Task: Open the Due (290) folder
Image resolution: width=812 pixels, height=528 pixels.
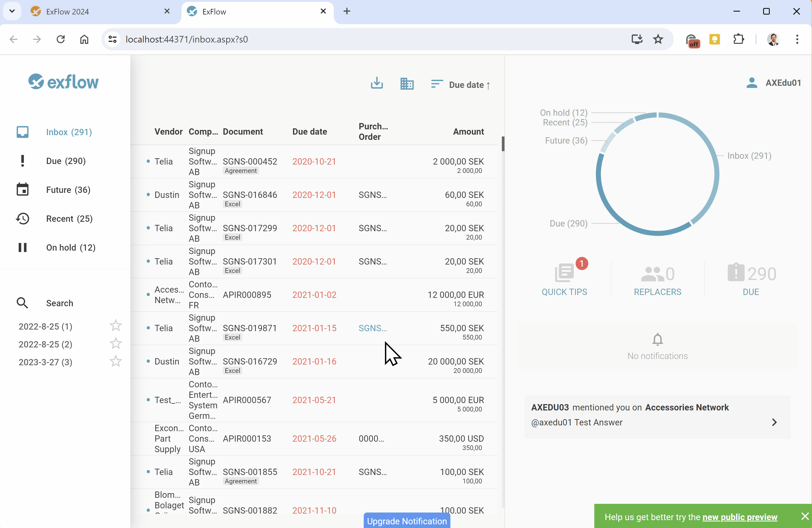Action: (x=66, y=161)
